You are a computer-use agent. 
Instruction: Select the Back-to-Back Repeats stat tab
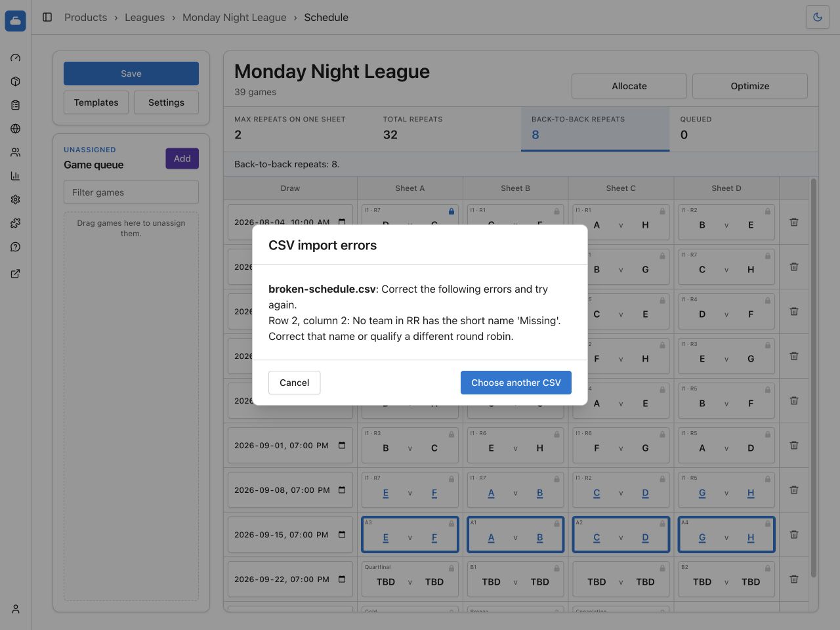point(595,129)
